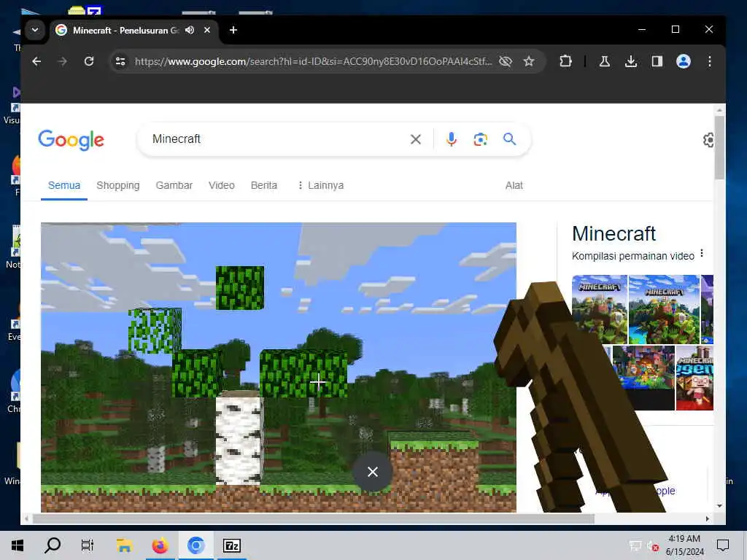
Task: Open Google settings gear icon
Action: [x=708, y=140]
